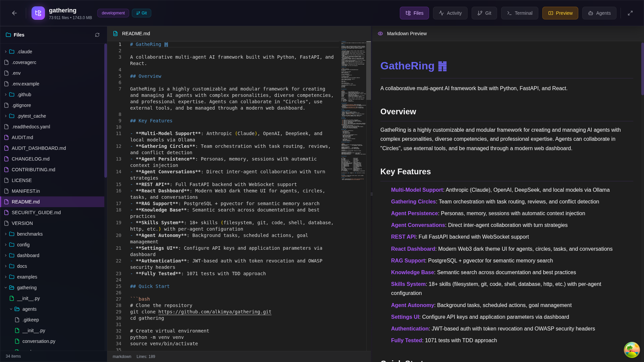The width and height of the screenshot is (644, 362).
Task: Click the .coveragerc file icon
Action: pos(6,62)
